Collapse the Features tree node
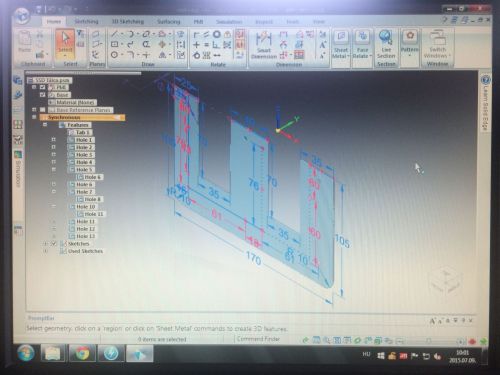Viewport: 500px width, 375px height. pos(45,125)
